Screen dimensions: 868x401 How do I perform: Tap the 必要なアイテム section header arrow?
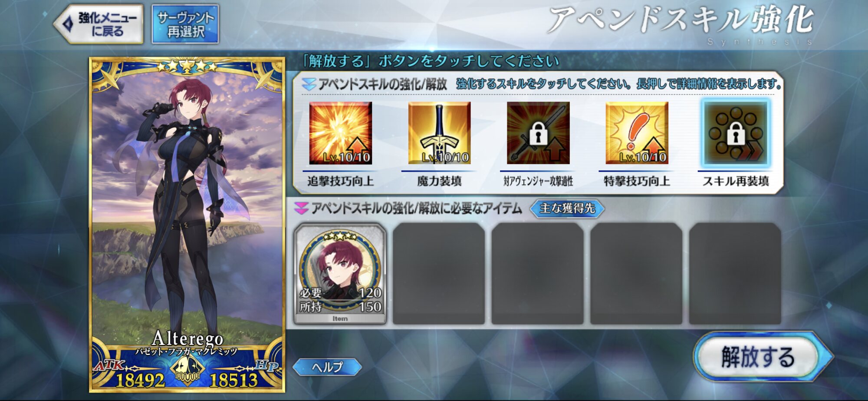[x=301, y=208]
